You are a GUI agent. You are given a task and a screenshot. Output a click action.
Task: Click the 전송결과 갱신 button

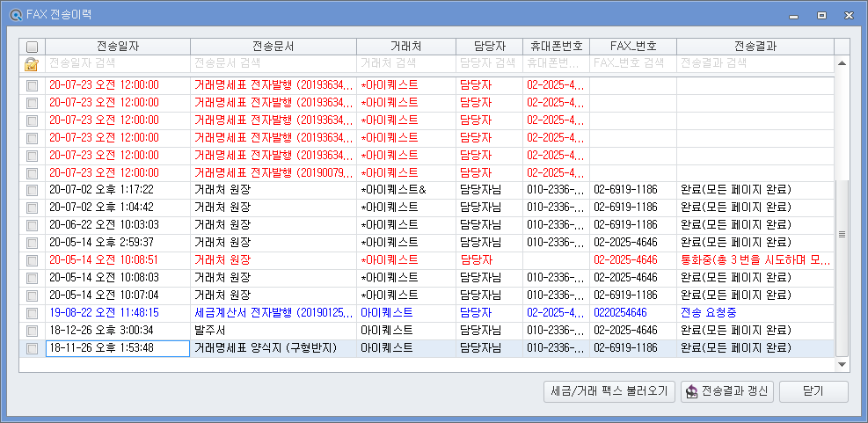727,391
